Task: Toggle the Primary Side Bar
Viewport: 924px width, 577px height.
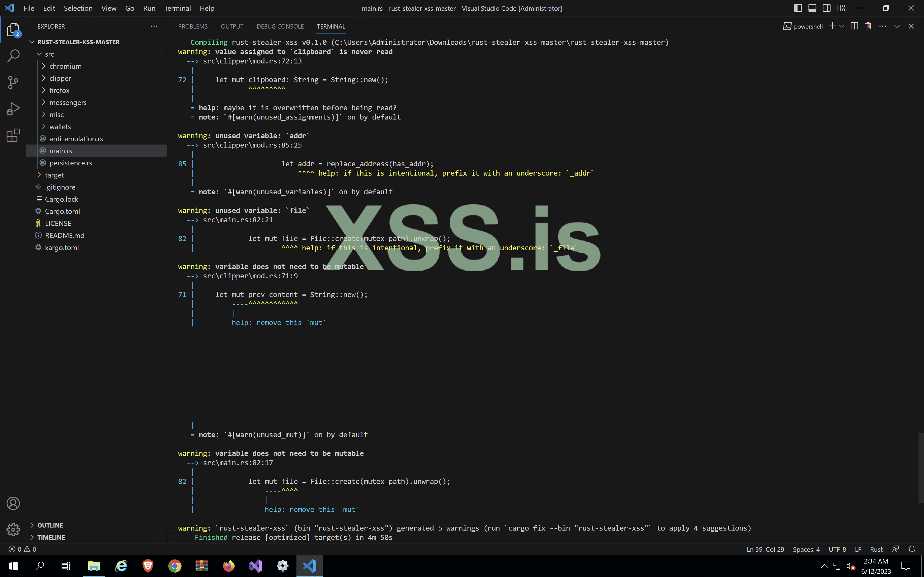Action: point(798,8)
